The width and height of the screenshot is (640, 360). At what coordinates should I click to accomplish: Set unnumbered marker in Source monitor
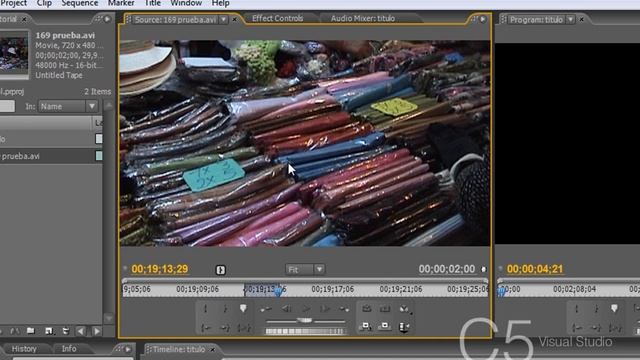(243, 309)
